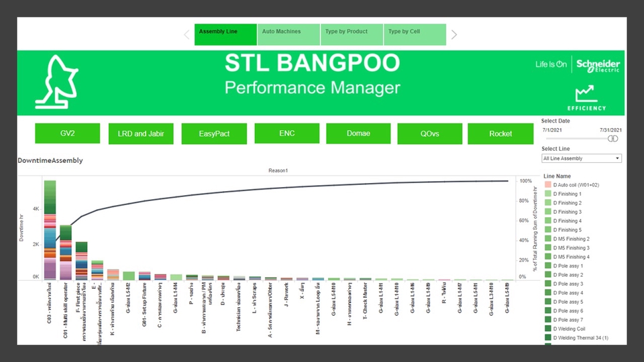
Task: Click the Rocket button
Action: 500,134
